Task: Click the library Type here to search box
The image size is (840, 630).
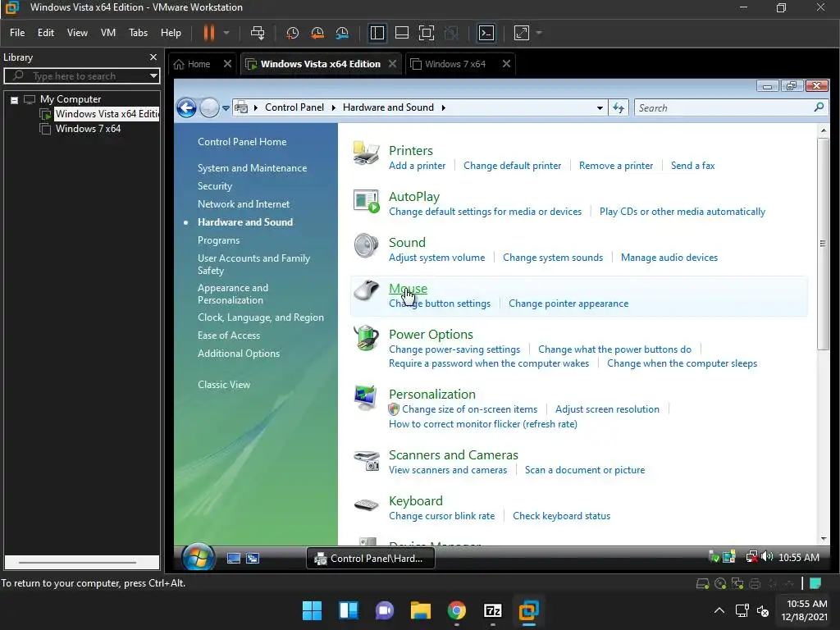Action: (x=83, y=76)
